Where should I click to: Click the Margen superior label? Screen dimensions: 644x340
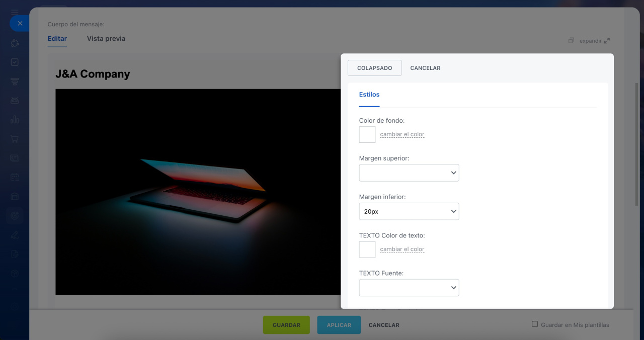click(384, 158)
